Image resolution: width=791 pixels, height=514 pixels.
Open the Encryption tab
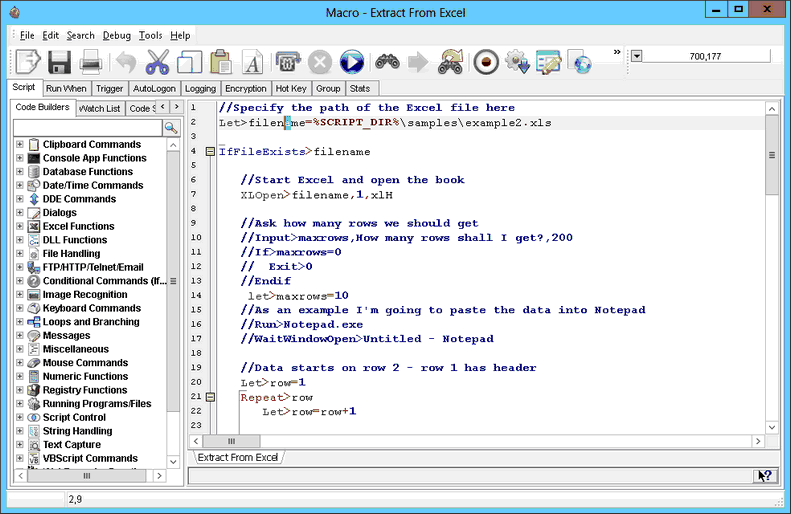tap(246, 88)
